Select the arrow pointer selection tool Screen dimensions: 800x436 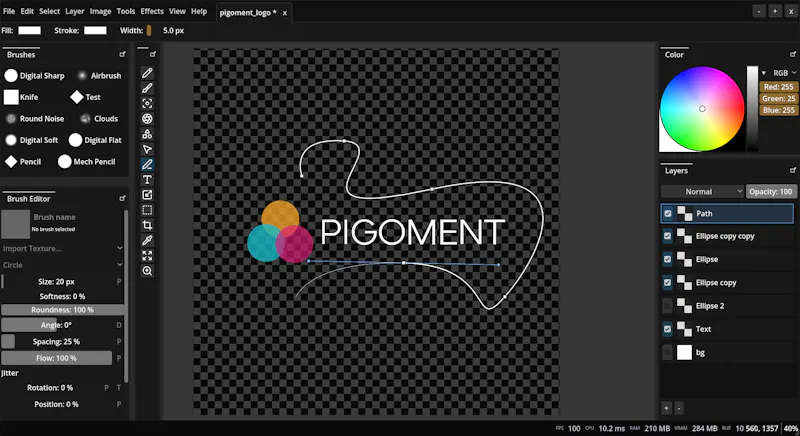click(147, 149)
